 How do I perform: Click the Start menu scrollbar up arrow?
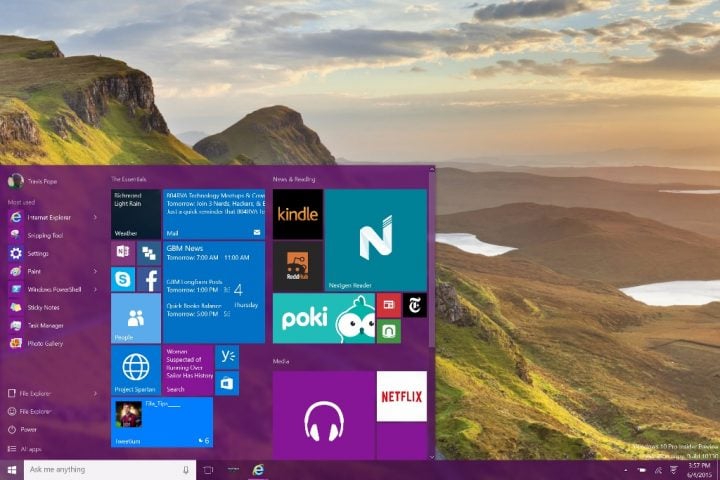(432, 169)
